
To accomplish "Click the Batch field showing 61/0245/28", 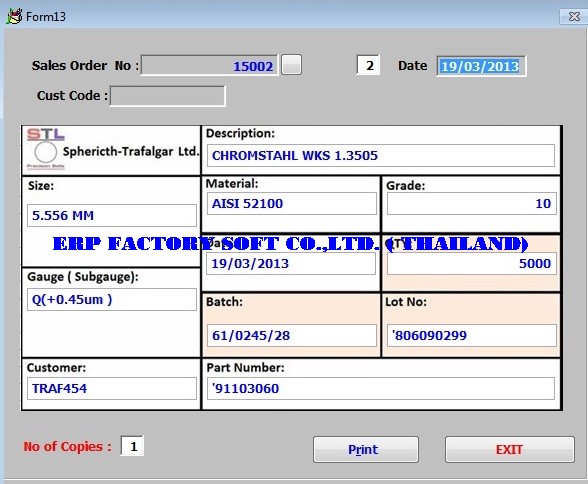I will tap(291, 336).
